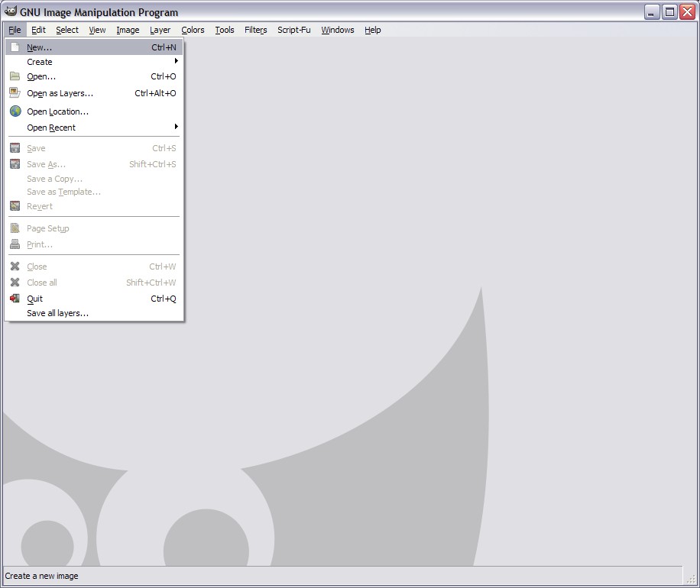Click the red Quit icon in File menu
The width and height of the screenshot is (700, 588).
click(15, 299)
